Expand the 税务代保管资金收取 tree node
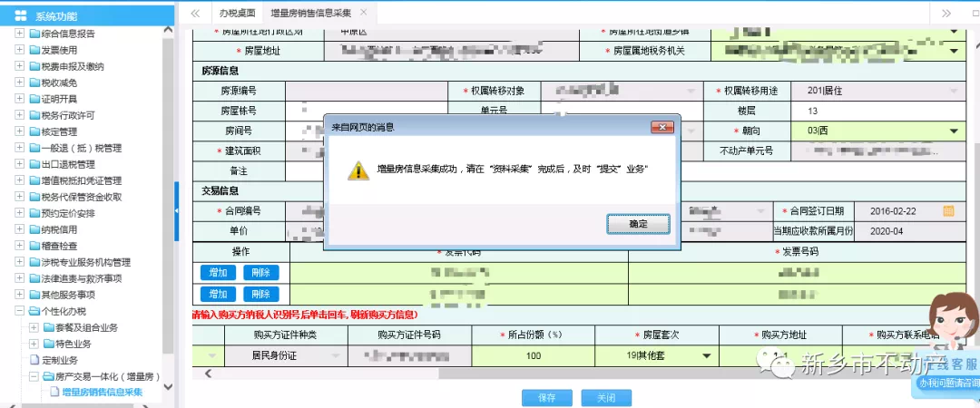This screenshot has height=408, width=980. pos(19,197)
